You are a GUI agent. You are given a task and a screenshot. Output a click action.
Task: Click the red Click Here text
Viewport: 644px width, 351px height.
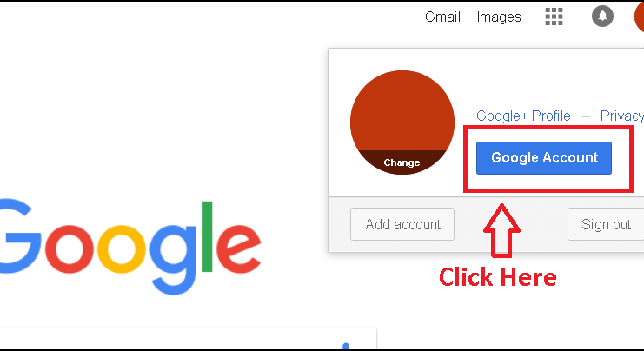click(x=498, y=277)
